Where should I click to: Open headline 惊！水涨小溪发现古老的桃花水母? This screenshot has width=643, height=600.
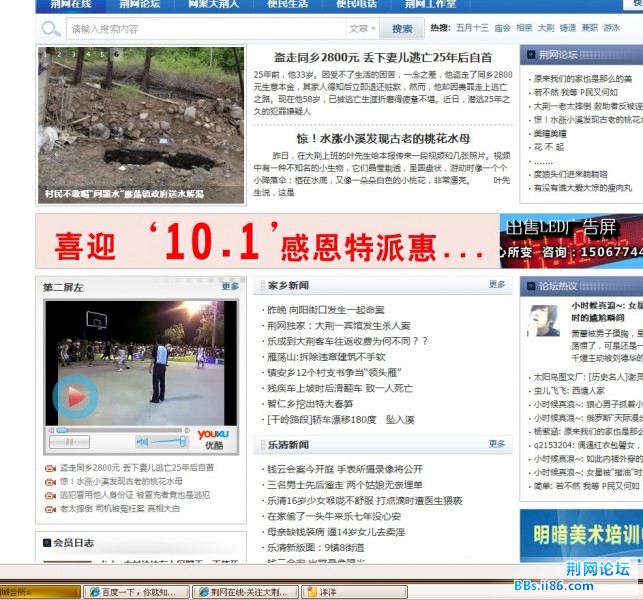383,139
